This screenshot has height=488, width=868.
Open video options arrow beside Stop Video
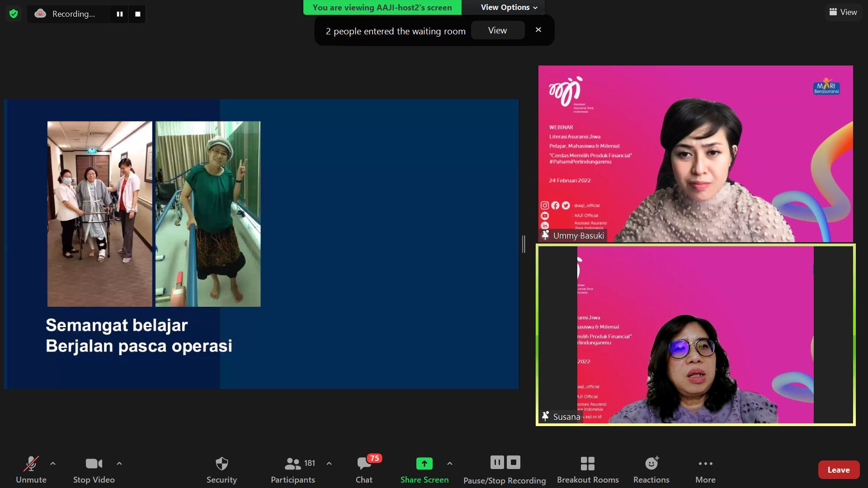pyautogui.click(x=119, y=463)
